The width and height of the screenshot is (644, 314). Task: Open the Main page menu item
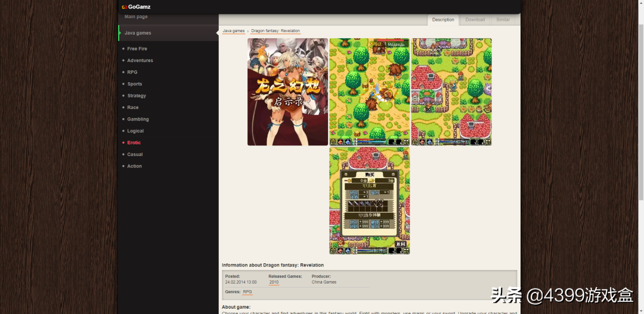(x=136, y=17)
